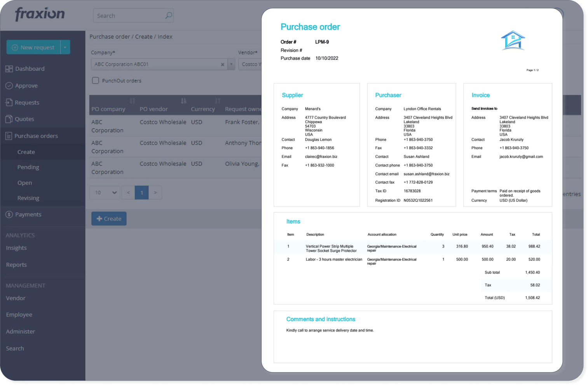Switch to the Pending purchase orders view
The height and width of the screenshot is (385, 588).
pos(28,167)
